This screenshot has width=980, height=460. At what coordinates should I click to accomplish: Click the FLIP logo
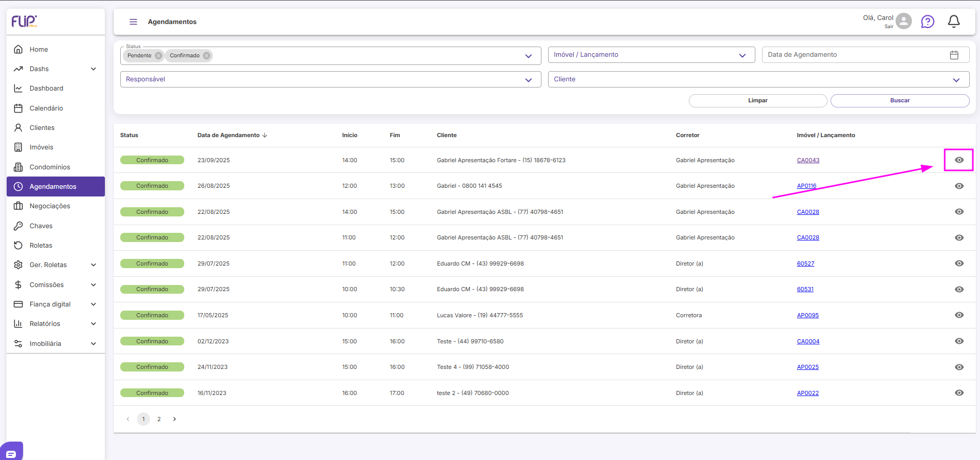24,21
